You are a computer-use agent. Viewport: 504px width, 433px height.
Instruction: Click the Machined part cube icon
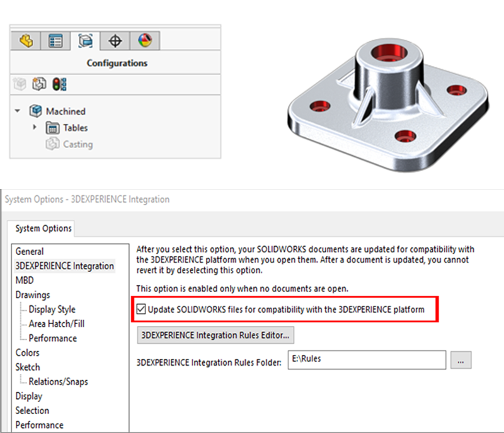pos(36,111)
